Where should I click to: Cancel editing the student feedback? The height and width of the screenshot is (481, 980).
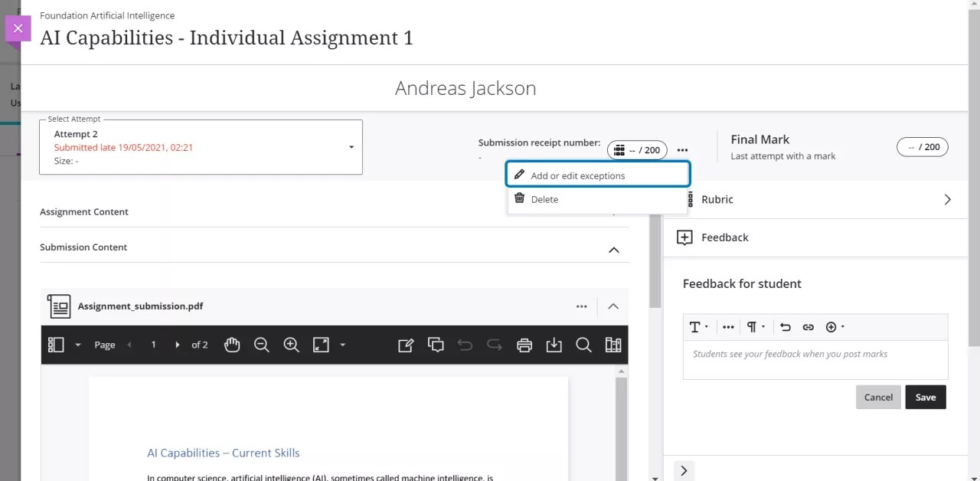coord(878,397)
